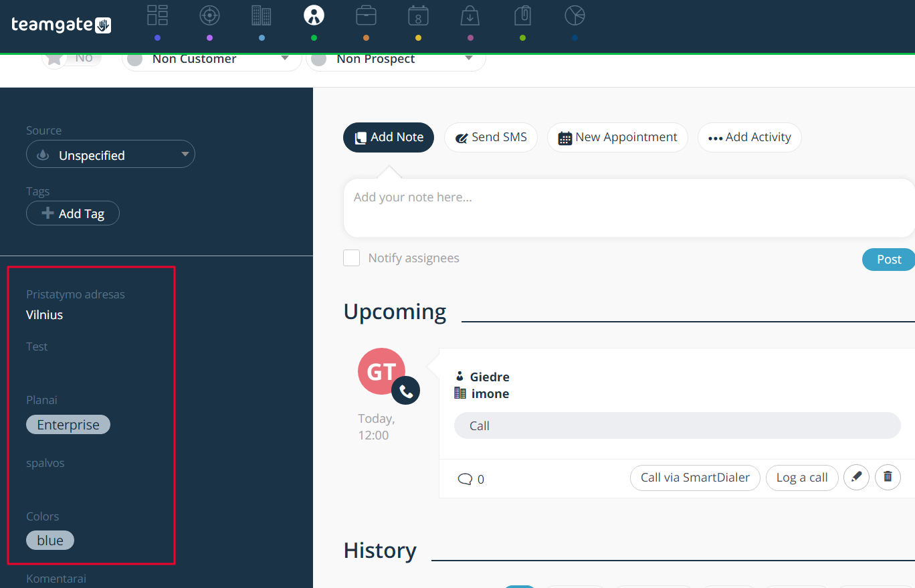915x588 pixels.
Task: Open the Non Customer status dropdown
Action: click(x=212, y=59)
